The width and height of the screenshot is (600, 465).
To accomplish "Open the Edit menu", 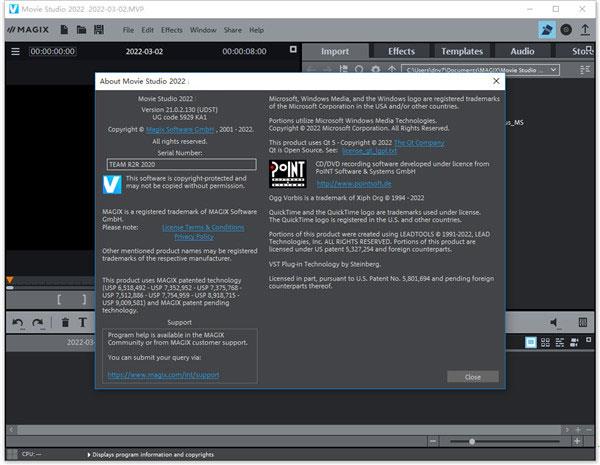I will 147,30.
